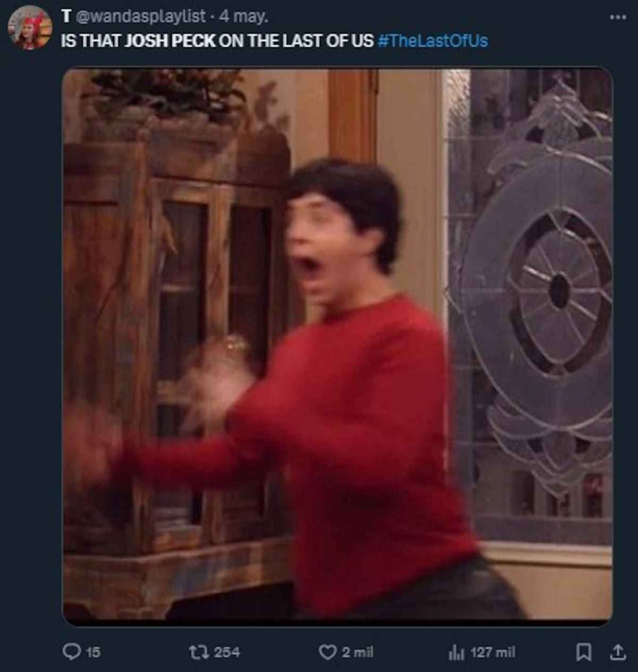Open the three-dot more options menu

[618, 17]
